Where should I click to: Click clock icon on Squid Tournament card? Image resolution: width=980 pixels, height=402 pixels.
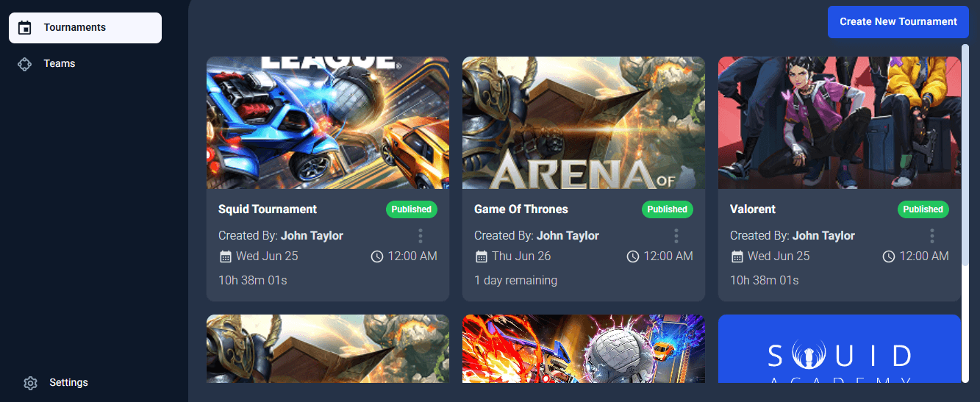click(x=377, y=256)
